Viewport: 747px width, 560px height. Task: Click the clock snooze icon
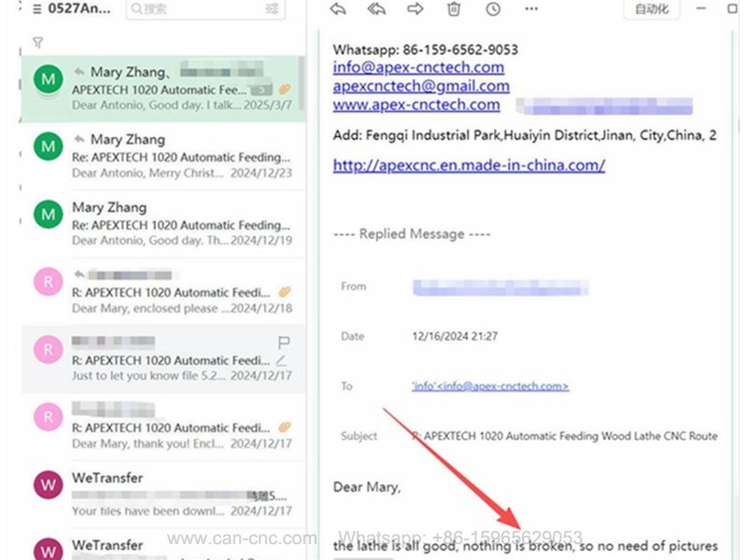493,8
